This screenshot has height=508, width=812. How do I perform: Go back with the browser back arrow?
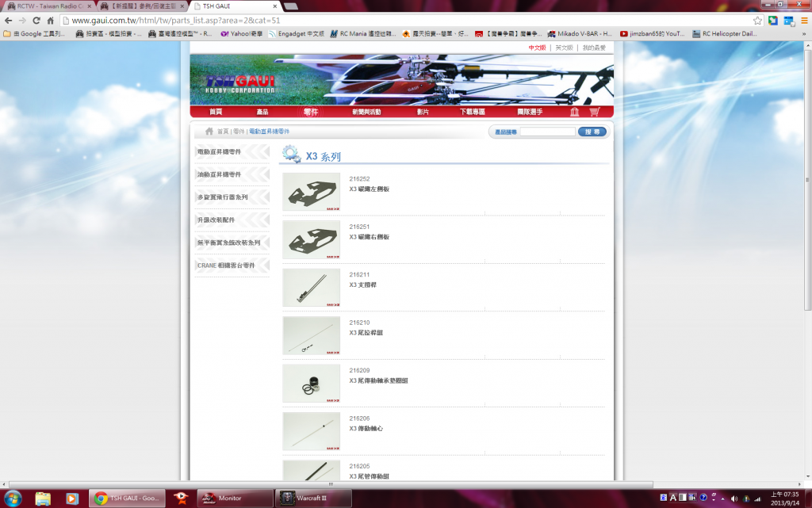click(8, 21)
